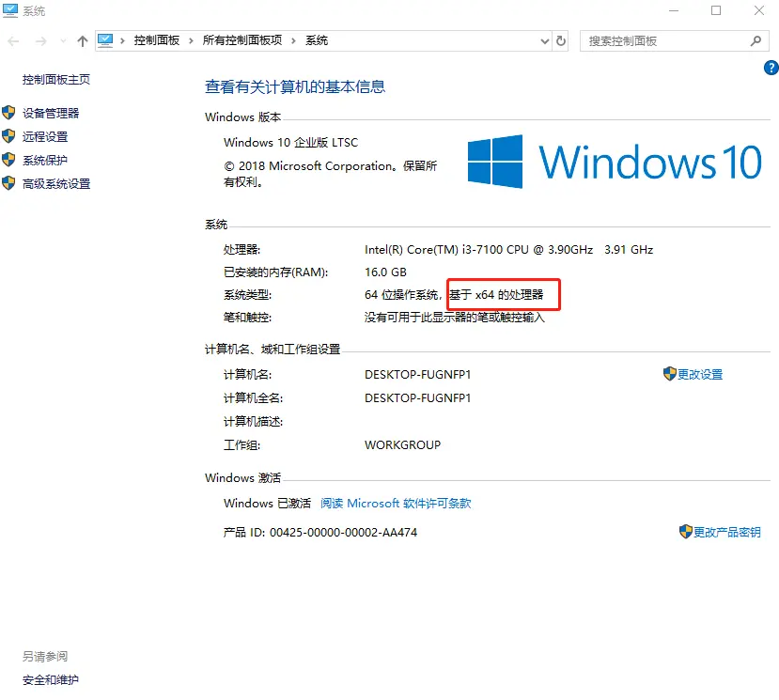This screenshot has width=779, height=700.
Task: Close the 系统 window
Action: click(758, 10)
